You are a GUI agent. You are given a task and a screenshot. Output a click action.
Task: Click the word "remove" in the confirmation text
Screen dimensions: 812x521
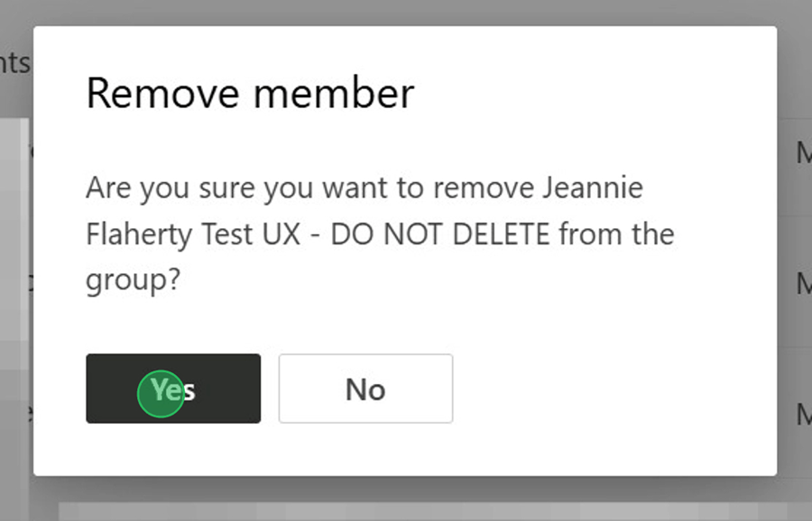488,189
